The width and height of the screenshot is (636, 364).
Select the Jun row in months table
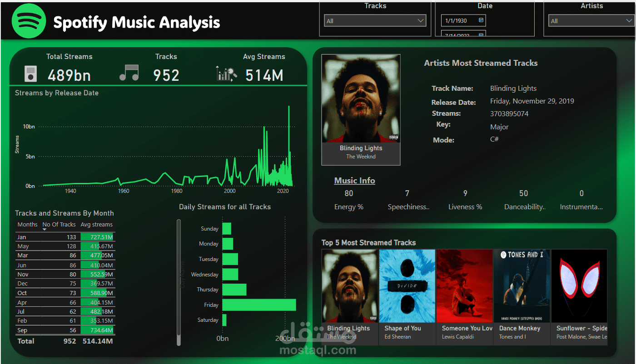[65, 265]
